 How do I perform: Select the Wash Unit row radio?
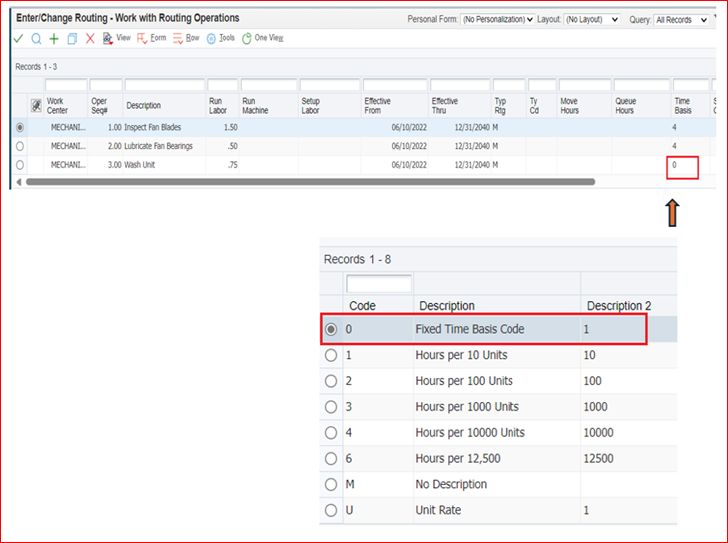pyautogui.click(x=20, y=165)
